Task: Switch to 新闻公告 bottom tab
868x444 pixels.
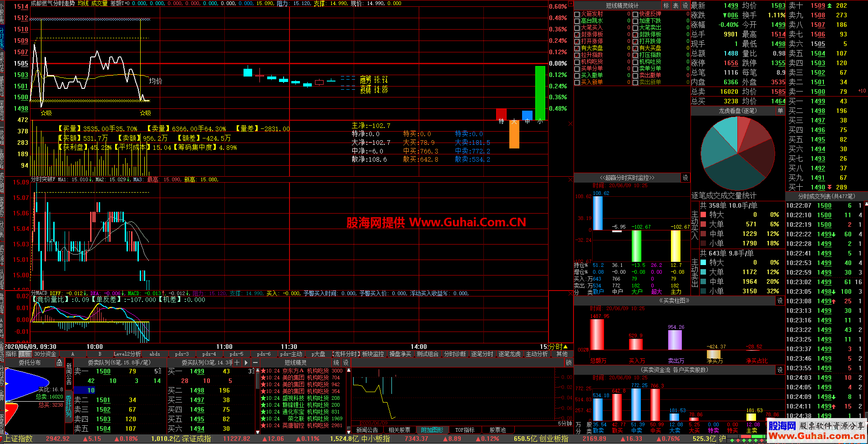Action: [367, 430]
